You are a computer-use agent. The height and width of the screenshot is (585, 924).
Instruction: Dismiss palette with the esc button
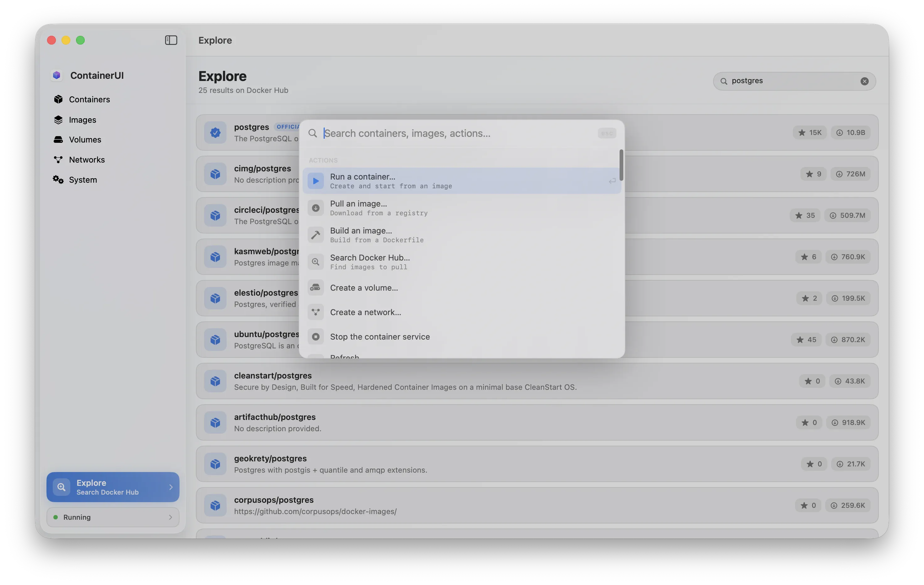click(607, 133)
